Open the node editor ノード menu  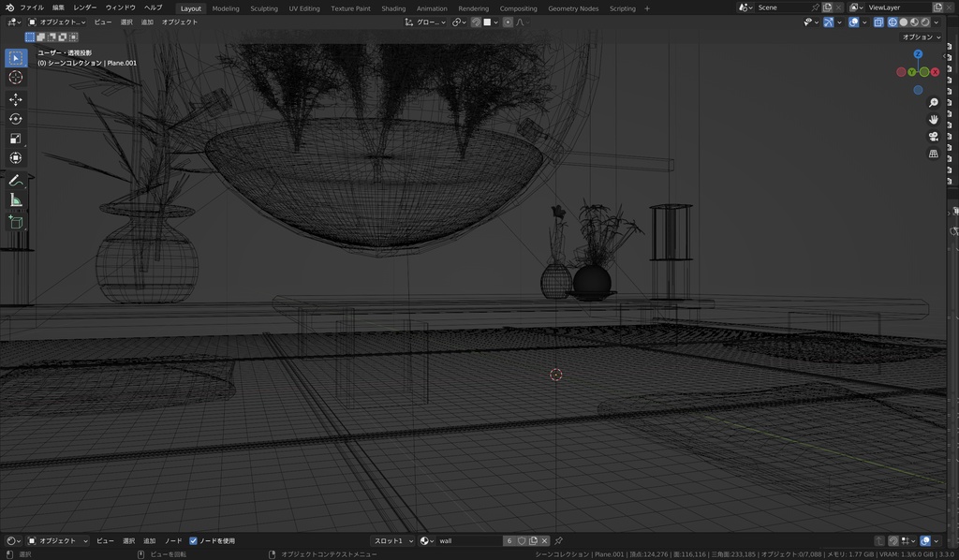pyautogui.click(x=173, y=541)
